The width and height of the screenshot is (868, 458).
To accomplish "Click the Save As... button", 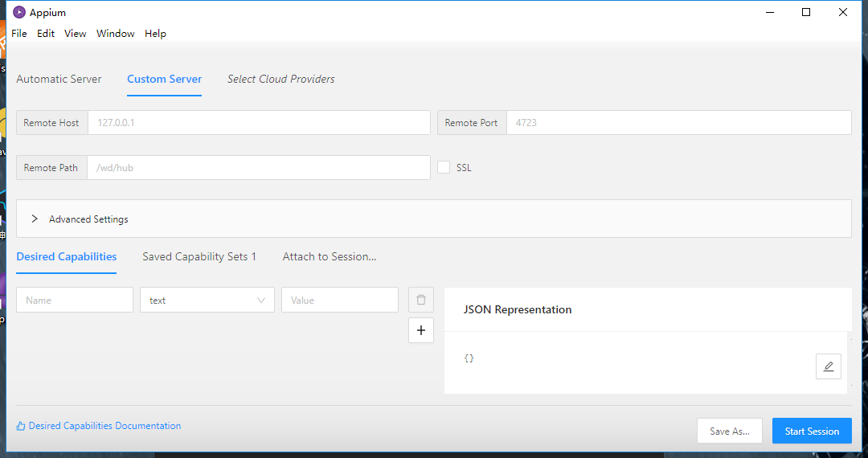I will click(x=730, y=431).
